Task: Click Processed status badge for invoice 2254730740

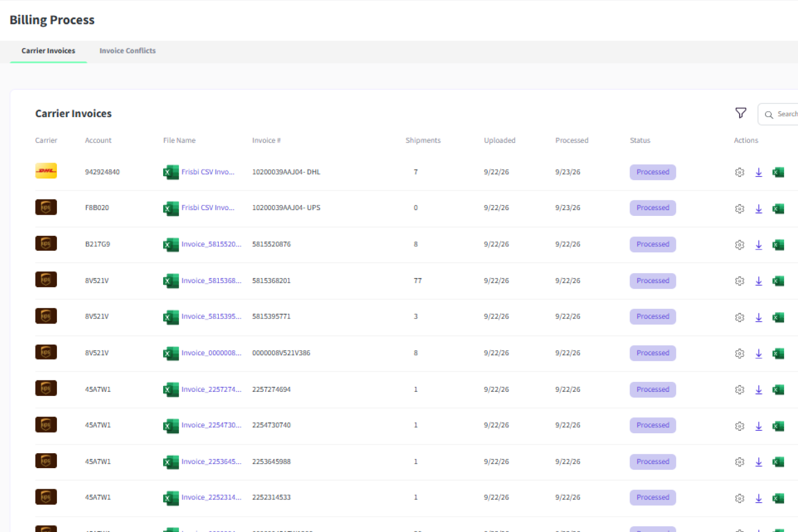Action: pyautogui.click(x=653, y=425)
